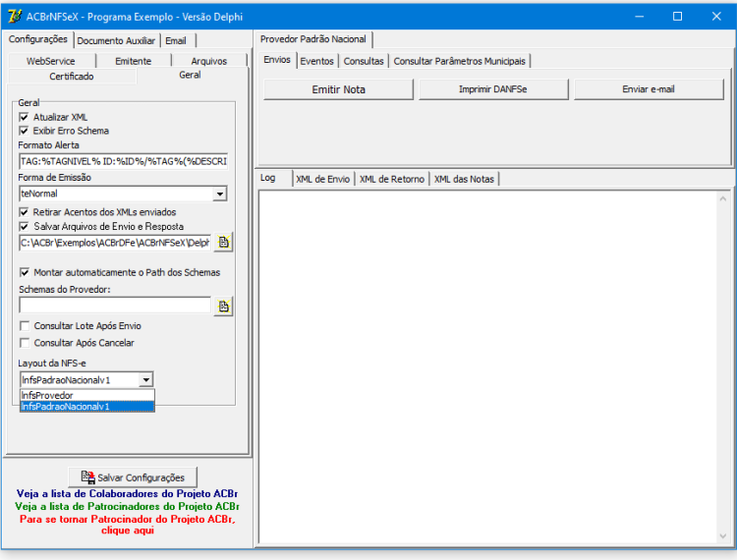Select lnfsProvedor in the layout list

pyautogui.click(x=86, y=395)
